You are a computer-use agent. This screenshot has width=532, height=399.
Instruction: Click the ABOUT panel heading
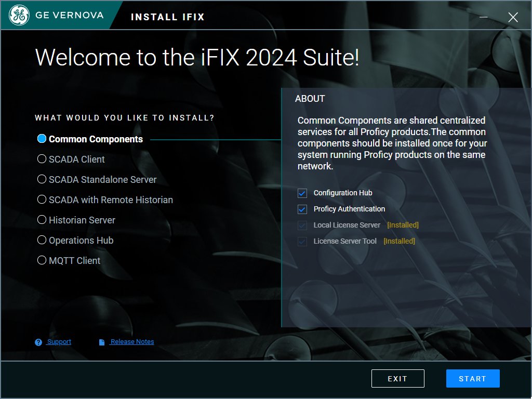310,99
